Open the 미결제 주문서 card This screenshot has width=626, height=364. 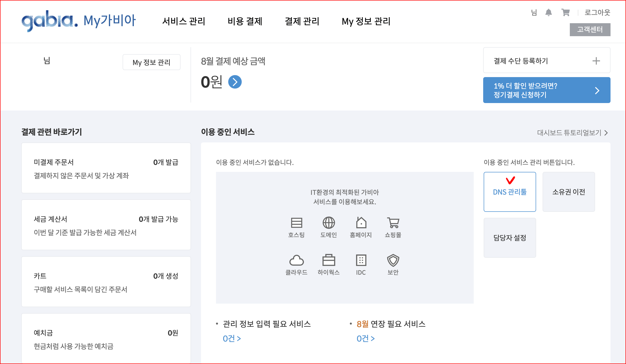coord(106,168)
